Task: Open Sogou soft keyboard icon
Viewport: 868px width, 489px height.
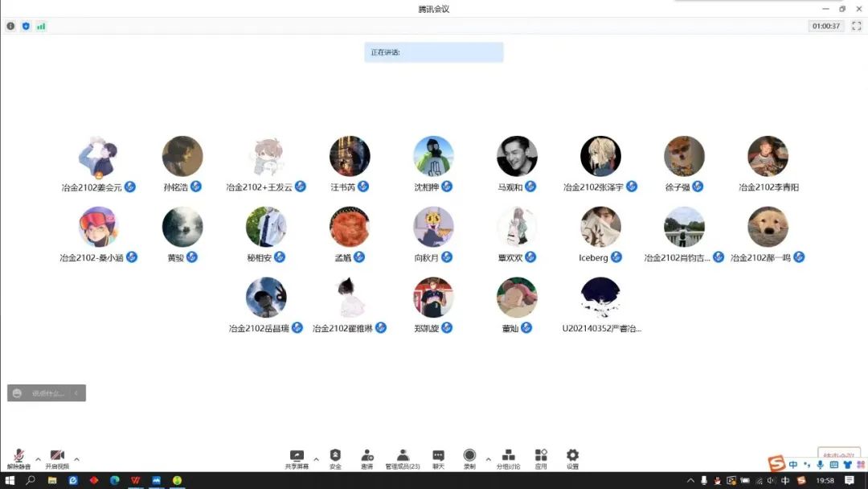Action: (833, 465)
